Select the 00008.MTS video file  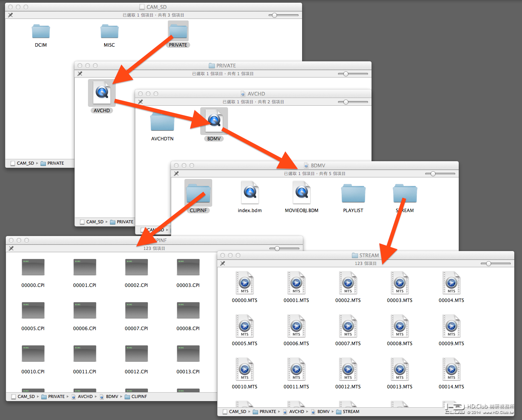coord(400,326)
